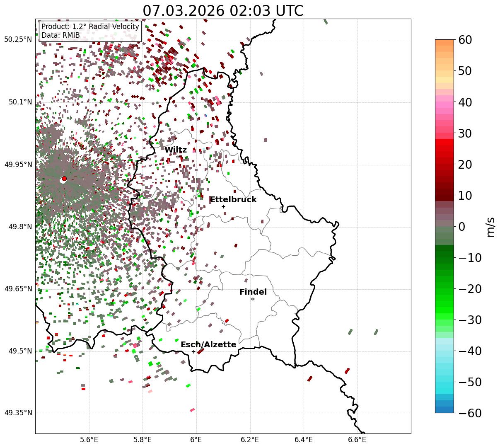Click the −50 tick label on colorbar
The height and width of the screenshot is (448, 500).
(x=470, y=382)
